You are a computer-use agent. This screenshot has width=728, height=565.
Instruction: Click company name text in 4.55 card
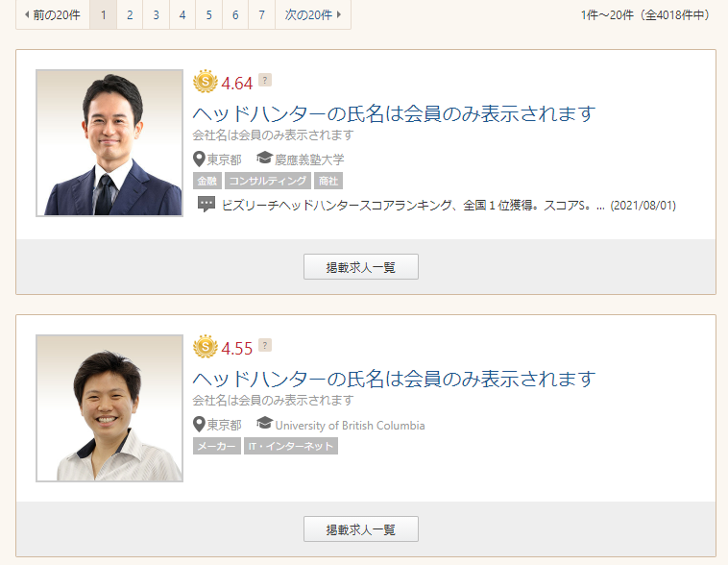[273, 401]
